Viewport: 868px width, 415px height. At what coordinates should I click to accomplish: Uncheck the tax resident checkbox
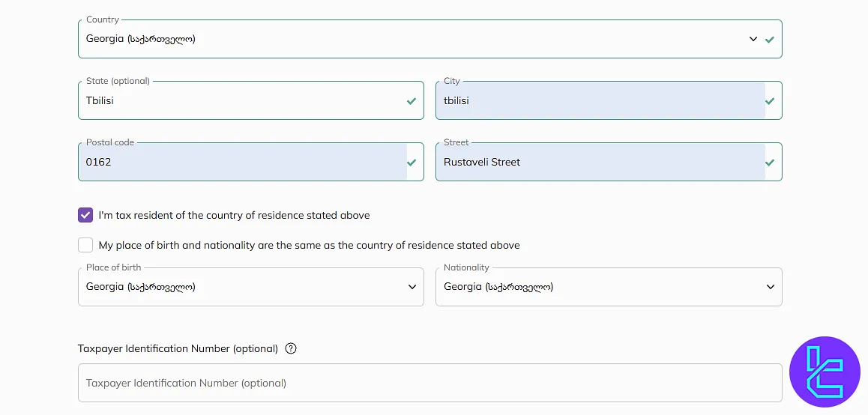tap(85, 215)
